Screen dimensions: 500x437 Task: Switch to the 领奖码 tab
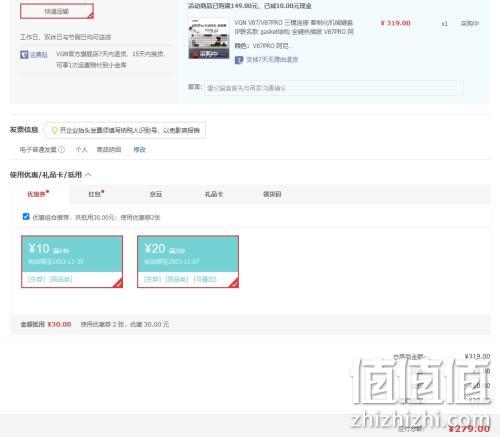pos(272,194)
